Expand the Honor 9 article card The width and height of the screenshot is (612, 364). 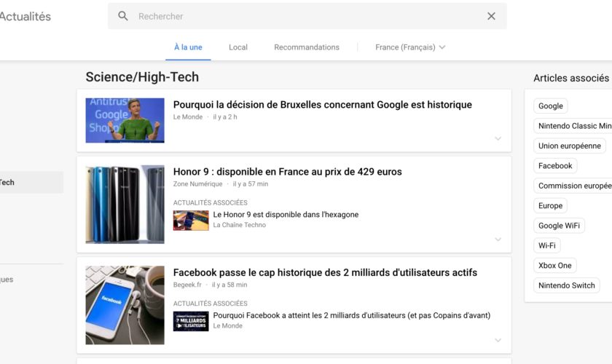[x=498, y=239]
